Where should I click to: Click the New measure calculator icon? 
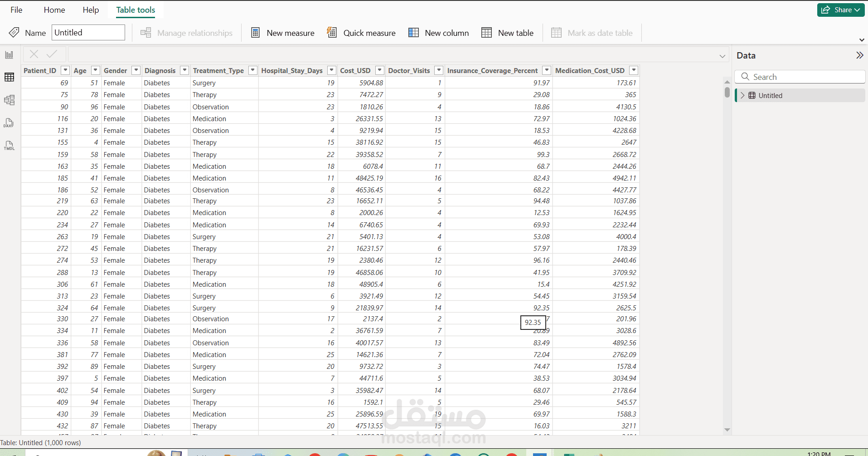pos(255,33)
